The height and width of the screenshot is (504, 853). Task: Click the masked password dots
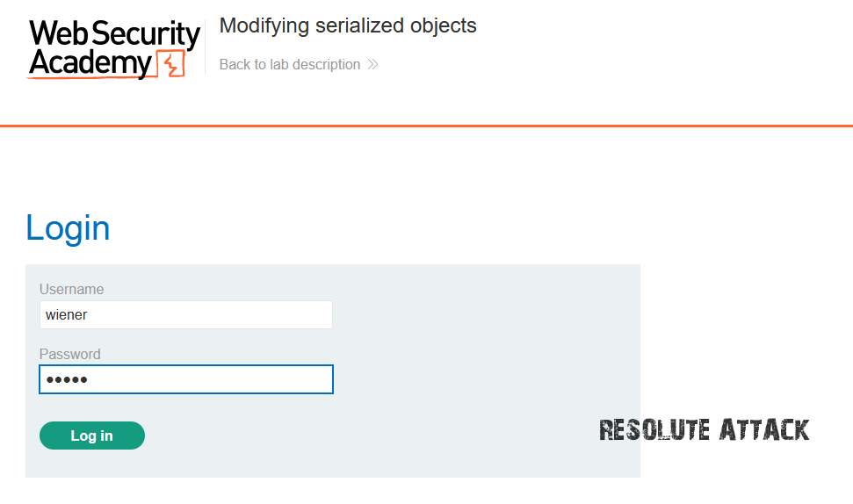click(68, 379)
